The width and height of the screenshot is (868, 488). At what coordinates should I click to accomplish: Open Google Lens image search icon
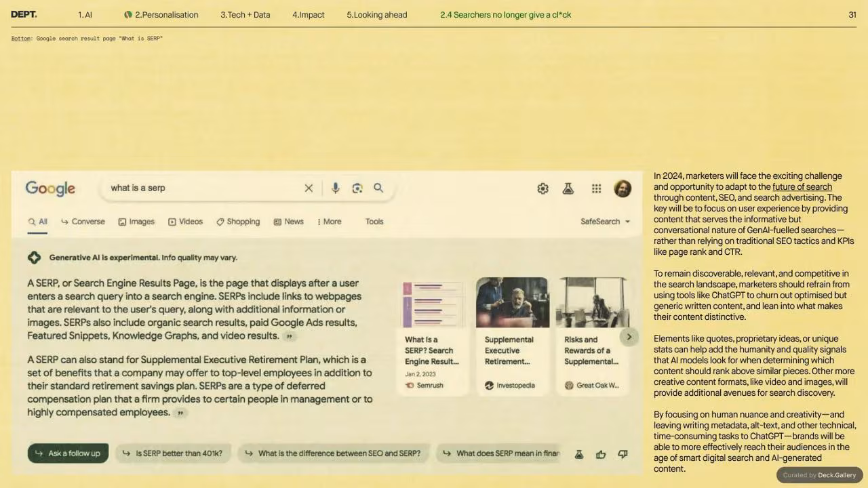point(357,188)
